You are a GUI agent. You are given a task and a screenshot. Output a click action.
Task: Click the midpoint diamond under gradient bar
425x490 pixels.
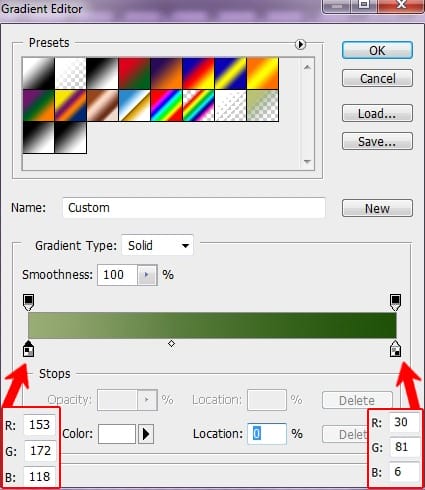coord(171,343)
